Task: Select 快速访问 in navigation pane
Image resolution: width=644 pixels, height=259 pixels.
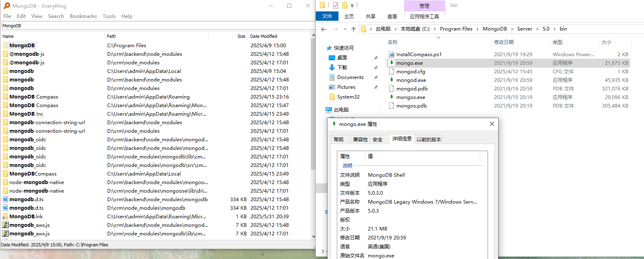Action: [x=344, y=48]
